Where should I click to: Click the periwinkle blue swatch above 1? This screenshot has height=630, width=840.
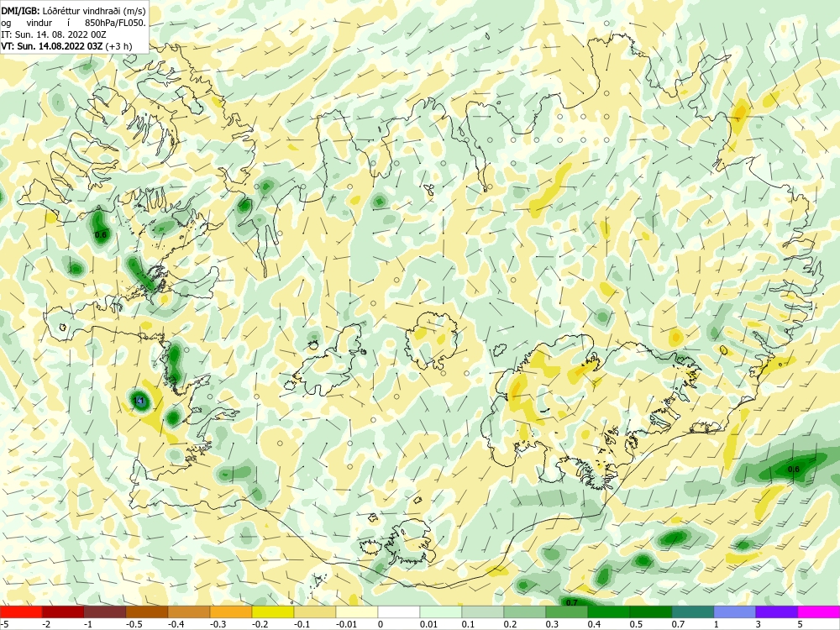(x=735, y=612)
